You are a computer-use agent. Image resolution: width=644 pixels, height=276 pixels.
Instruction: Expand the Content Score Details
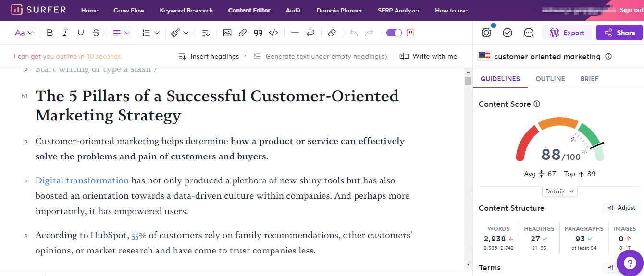560,191
